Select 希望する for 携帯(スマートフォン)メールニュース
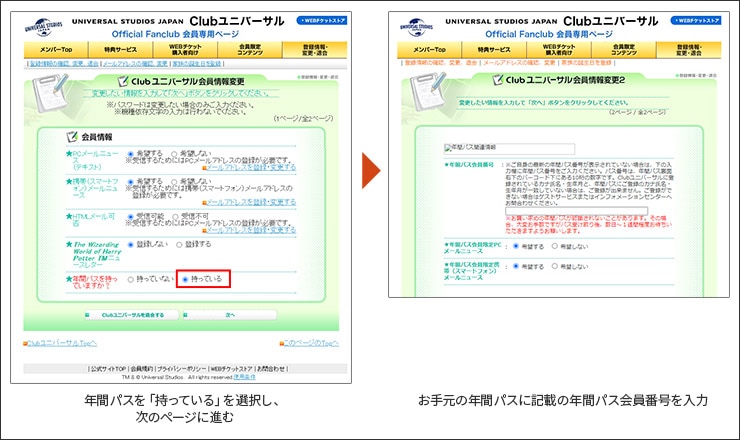Image resolution: width=740 pixels, height=440 pixels. pos(131,181)
